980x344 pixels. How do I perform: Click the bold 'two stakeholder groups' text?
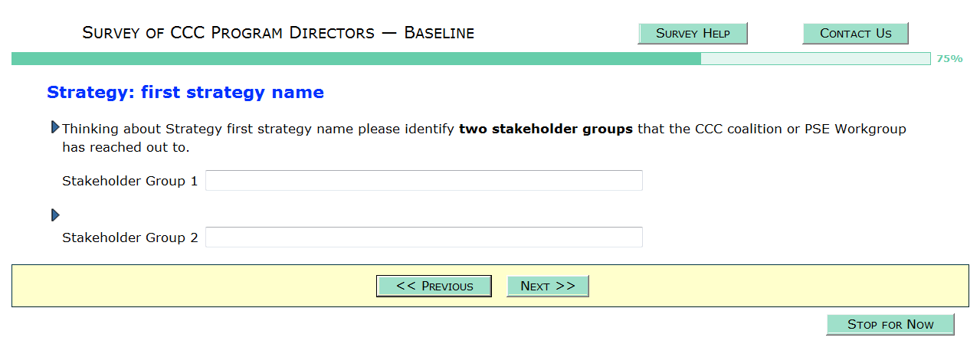pyautogui.click(x=546, y=129)
